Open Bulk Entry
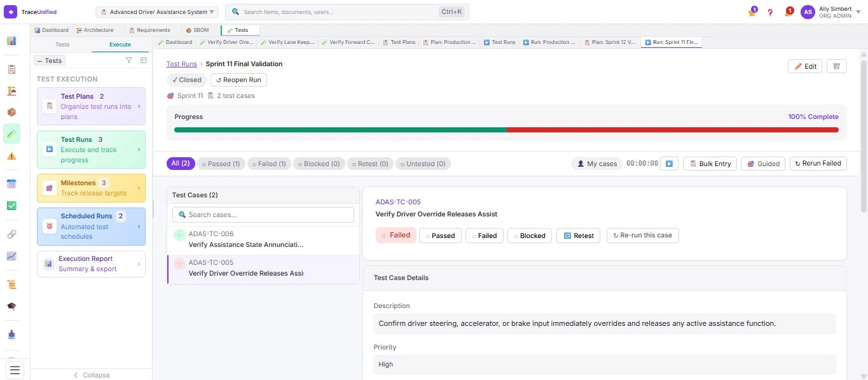The width and height of the screenshot is (868, 380). click(x=710, y=164)
